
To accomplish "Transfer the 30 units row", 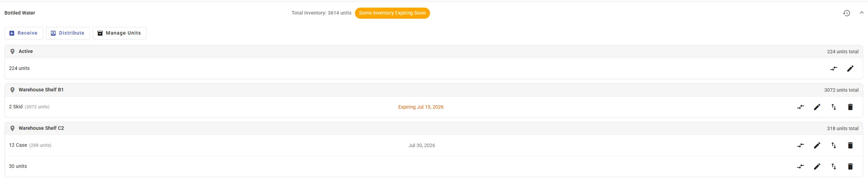I will (x=801, y=166).
